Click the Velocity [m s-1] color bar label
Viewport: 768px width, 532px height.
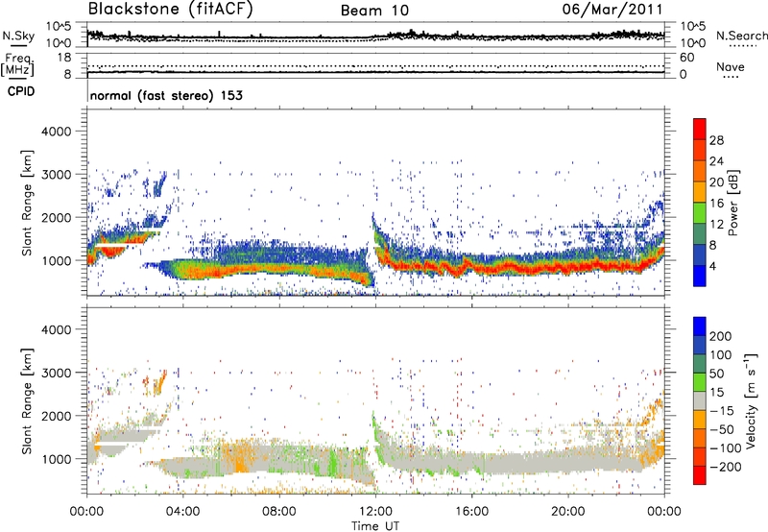tap(751, 400)
